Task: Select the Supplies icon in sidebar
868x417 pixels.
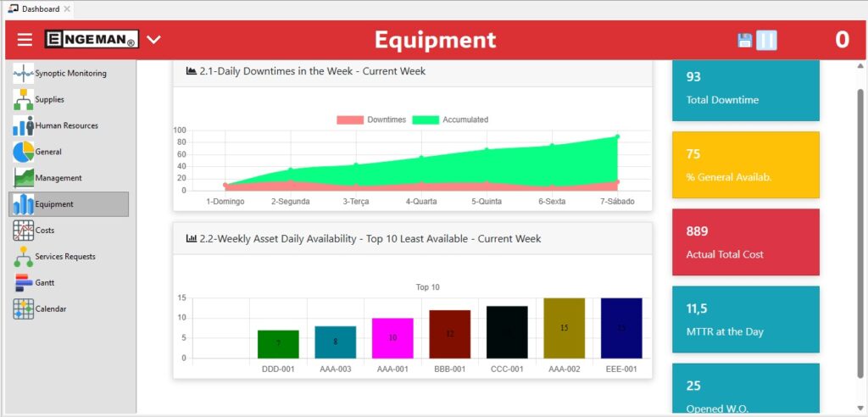Action: (x=24, y=100)
